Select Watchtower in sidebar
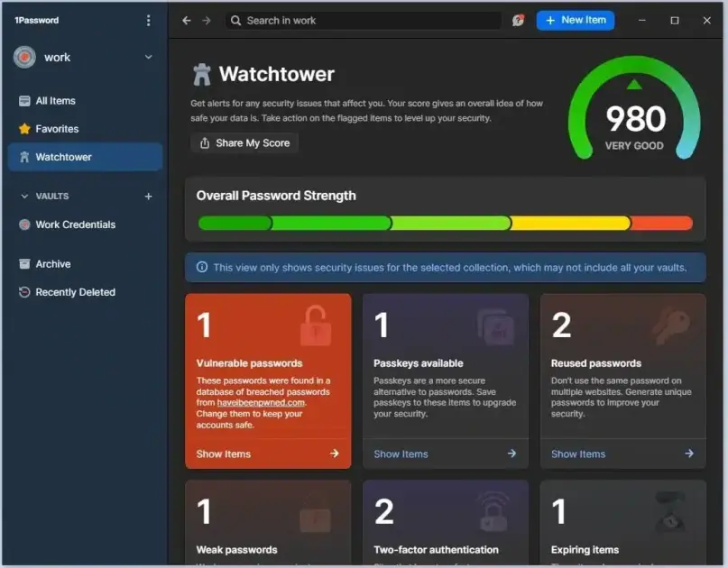 (x=86, y=157)
